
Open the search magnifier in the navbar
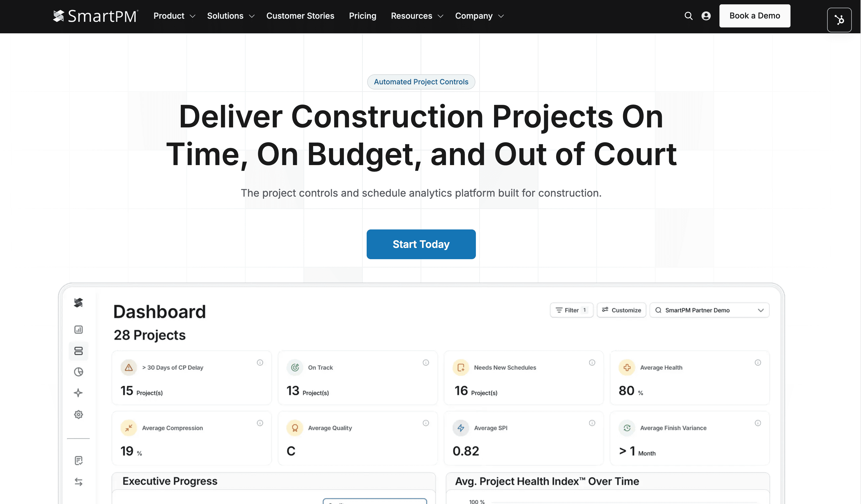pyautogui.click(x=688, y=16)
